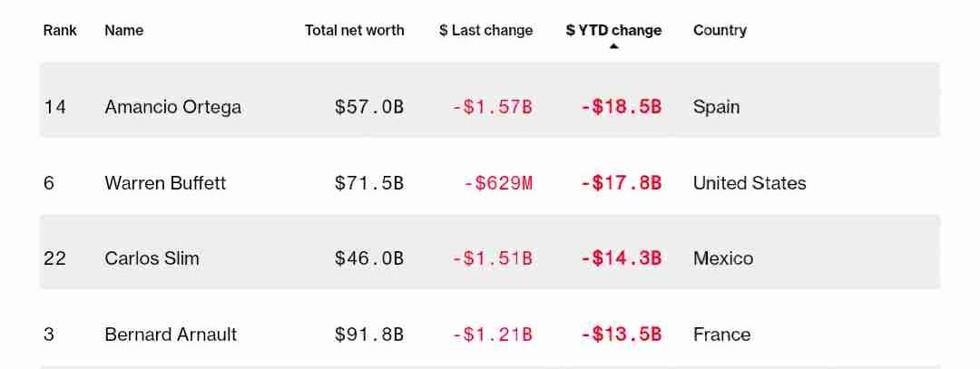
Task: Open Amancio Ortega's profile
Action: click(x=172, y=107)
